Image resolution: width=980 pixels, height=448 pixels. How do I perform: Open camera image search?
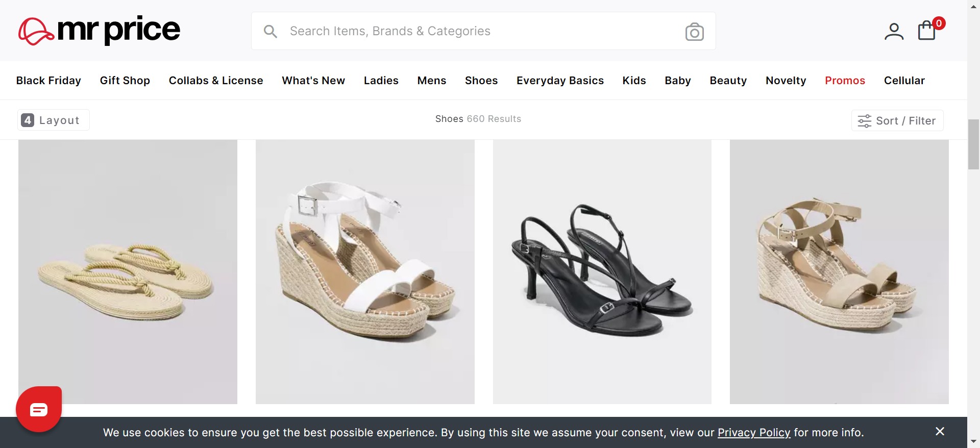[694, 32]
